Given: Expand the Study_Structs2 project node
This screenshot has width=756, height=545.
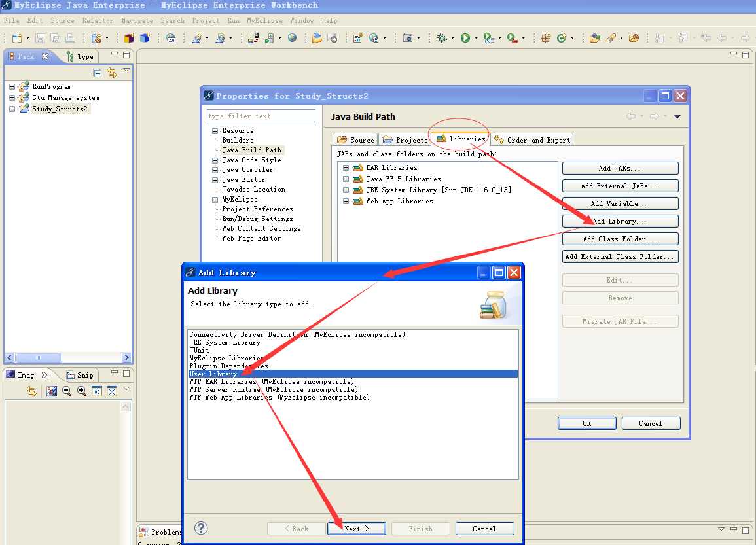Looking at the screenshot, I should [x=12, y=109].
